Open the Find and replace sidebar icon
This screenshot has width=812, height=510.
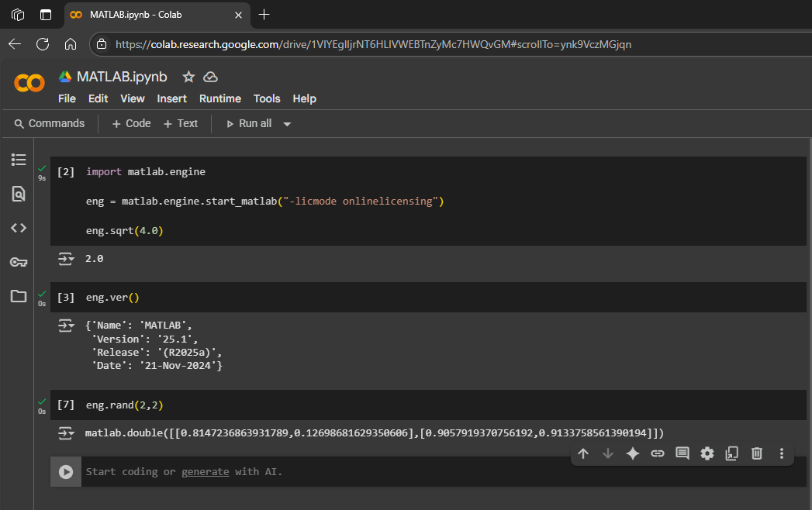[19, 194]
